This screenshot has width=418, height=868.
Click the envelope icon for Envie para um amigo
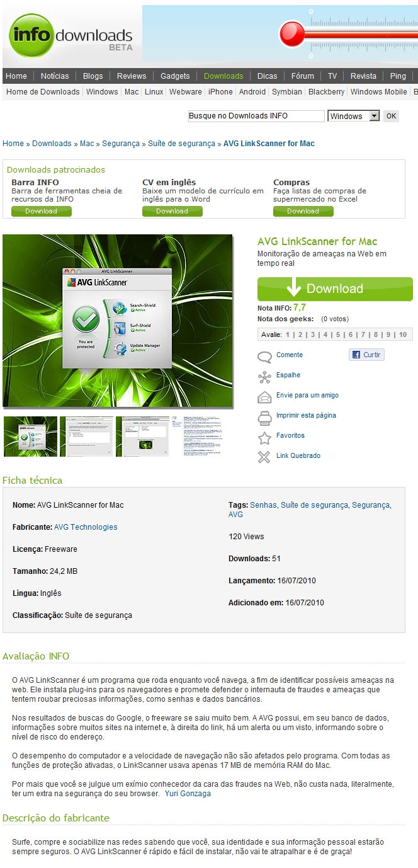(264, 397)
